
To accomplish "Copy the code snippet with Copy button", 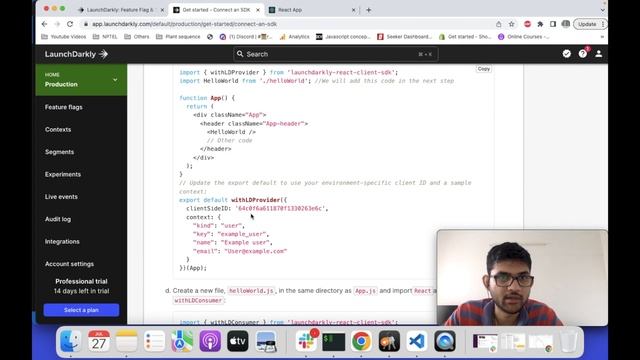I will 484,69.
